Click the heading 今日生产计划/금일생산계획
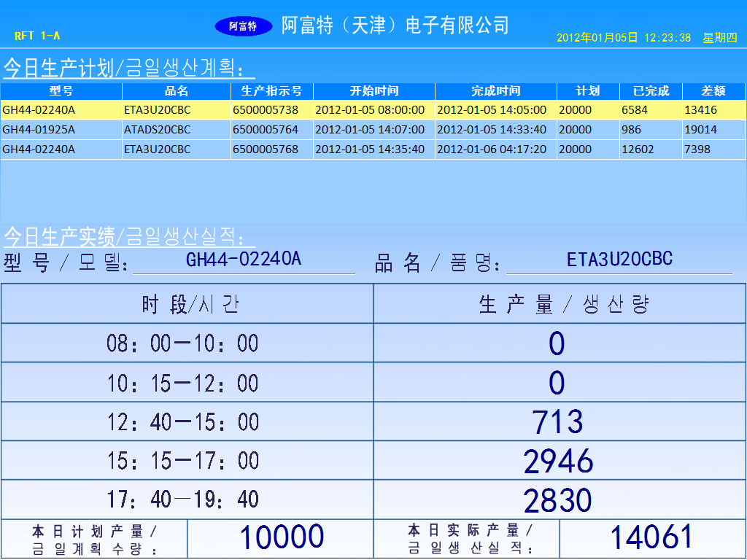747x560 pixels. (x=129, y=68)
